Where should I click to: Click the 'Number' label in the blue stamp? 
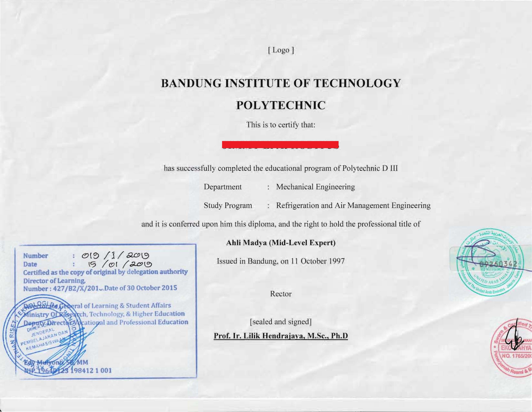(36, 256)
